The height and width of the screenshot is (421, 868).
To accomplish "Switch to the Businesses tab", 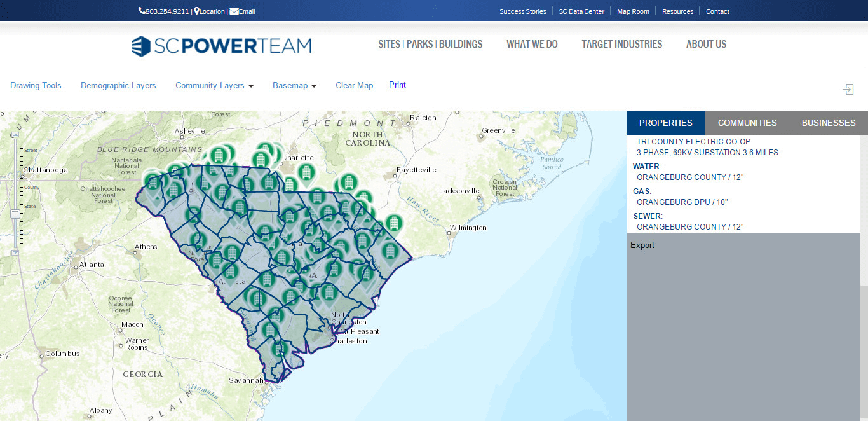I will point(829,123).
